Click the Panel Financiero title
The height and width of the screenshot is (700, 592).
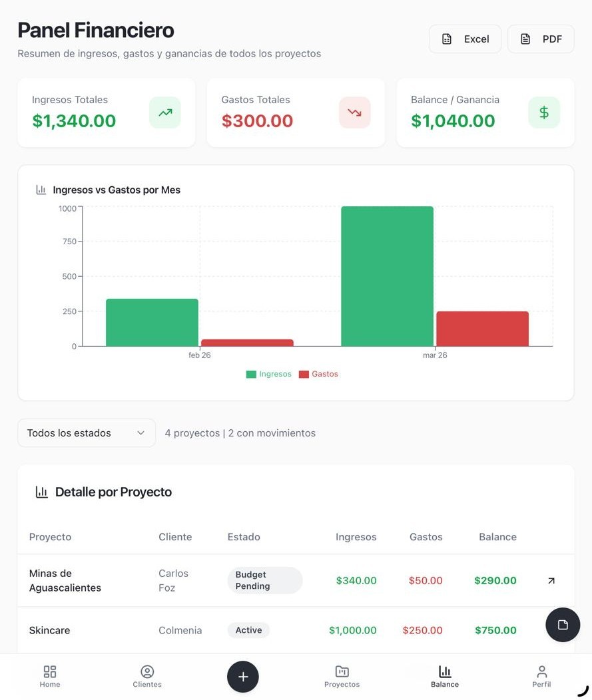click(x=96, y=31)
